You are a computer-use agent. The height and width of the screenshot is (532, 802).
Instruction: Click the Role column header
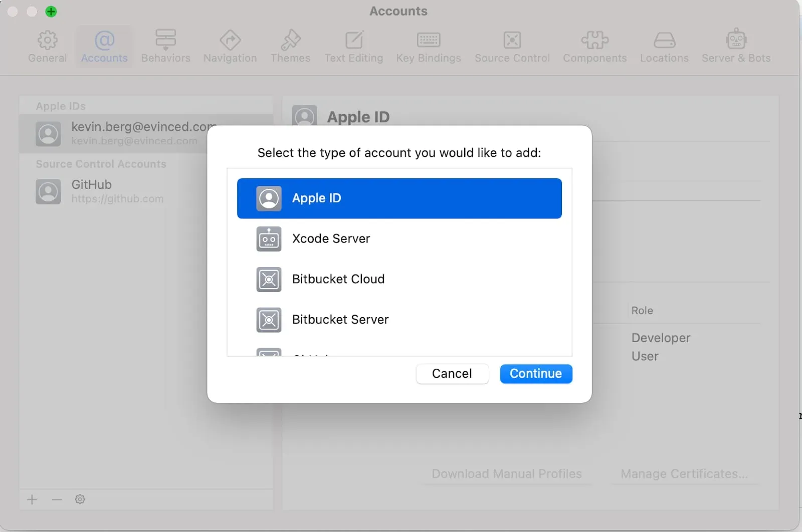642,311
